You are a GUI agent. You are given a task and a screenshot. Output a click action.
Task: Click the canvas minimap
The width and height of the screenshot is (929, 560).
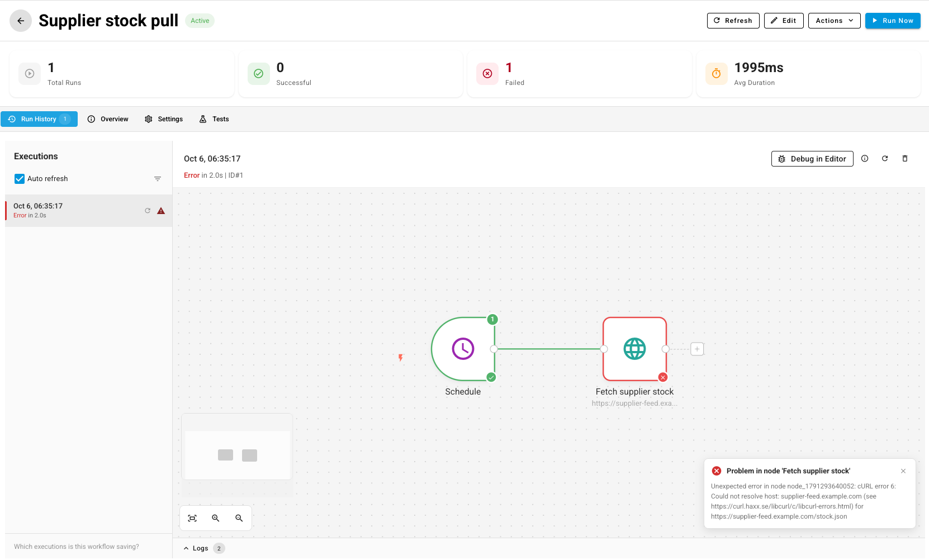(x=237, y=447)
